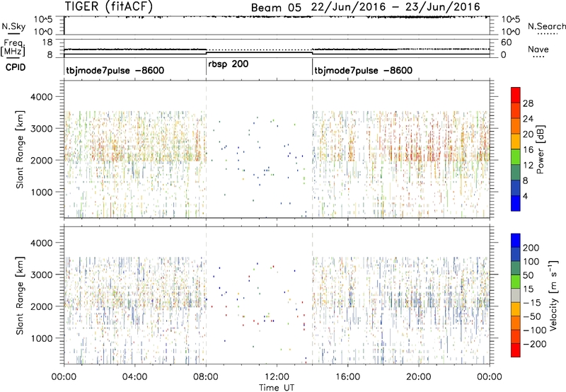Screen dimensions: 566x392
Task: Click the '2000' tick label on the velocity panel
Action: pyautogui.click(x=42, y=306)
